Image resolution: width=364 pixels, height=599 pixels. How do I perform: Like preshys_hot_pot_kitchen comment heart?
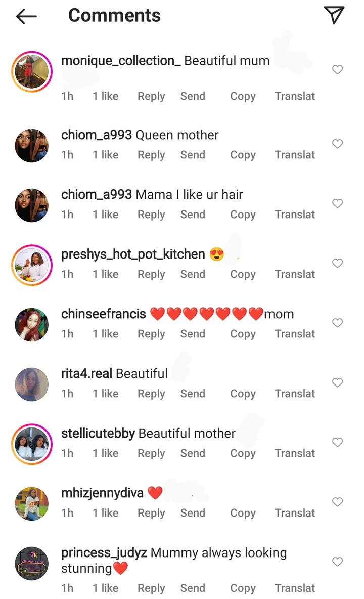click(x=337, y=263)
